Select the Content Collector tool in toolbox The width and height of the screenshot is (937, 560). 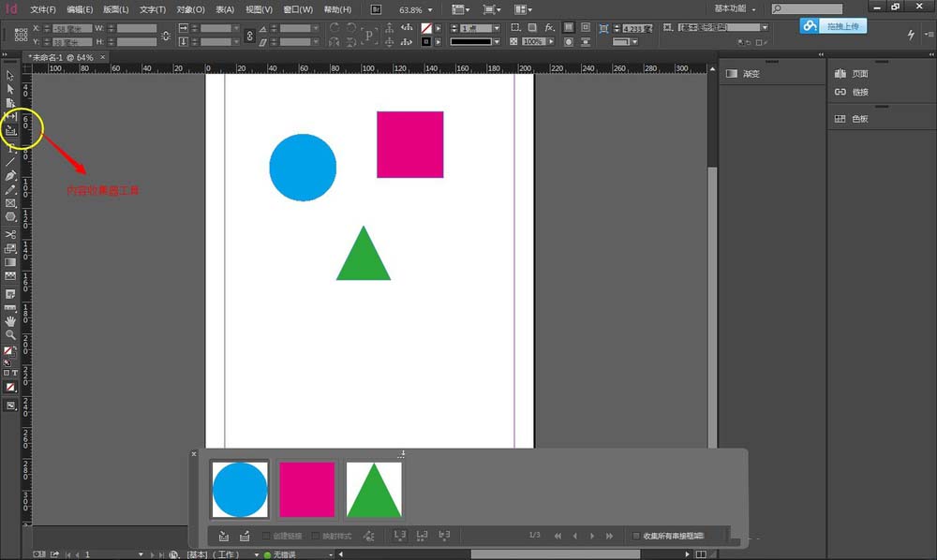pyautogui.click(x=11, y=130)
